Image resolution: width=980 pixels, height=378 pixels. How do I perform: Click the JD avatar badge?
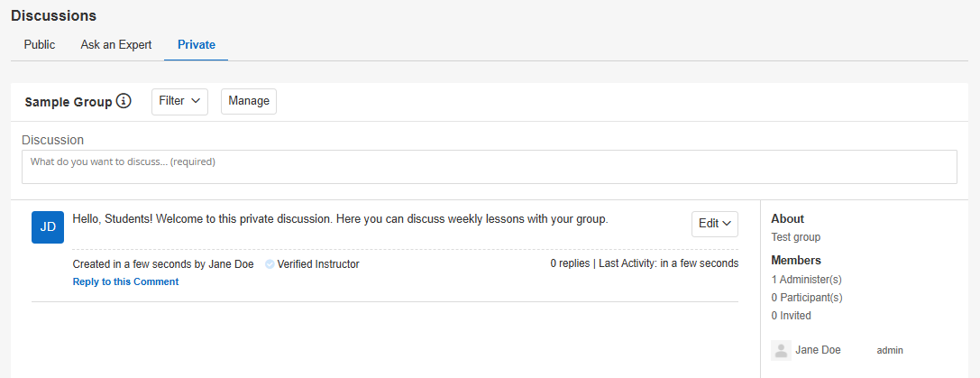point(48,227)
